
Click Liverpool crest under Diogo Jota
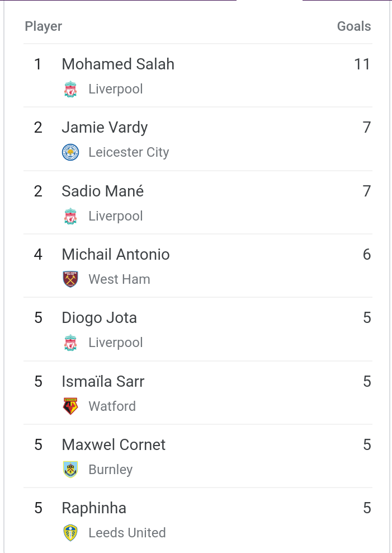[x=70, y=343]
